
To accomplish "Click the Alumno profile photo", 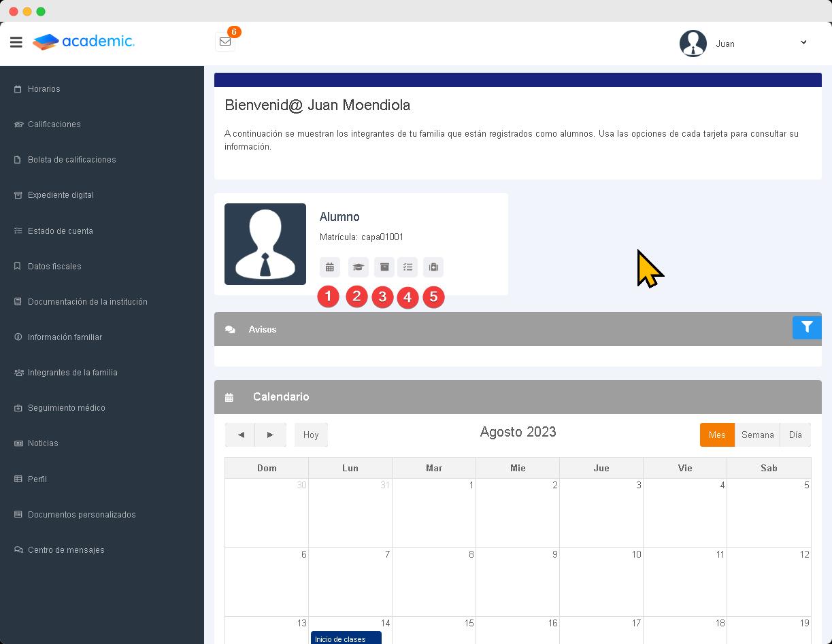I will click(x=265, y=244).
